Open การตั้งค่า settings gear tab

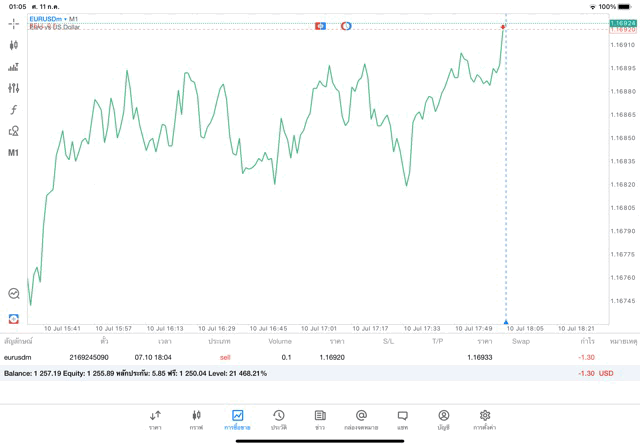click(485, 419)
